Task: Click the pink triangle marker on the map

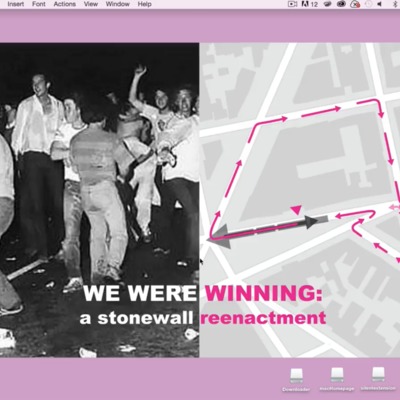Action: click(296, 210)
